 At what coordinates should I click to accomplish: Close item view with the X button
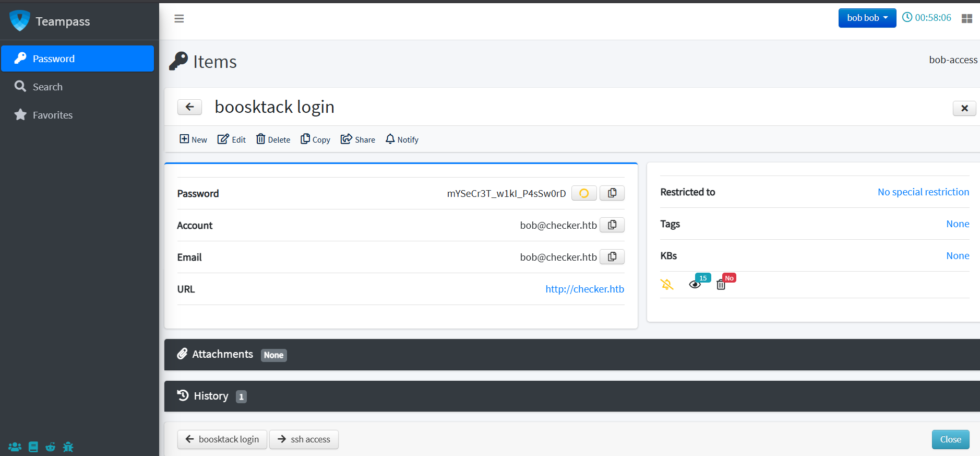(964, 108)
